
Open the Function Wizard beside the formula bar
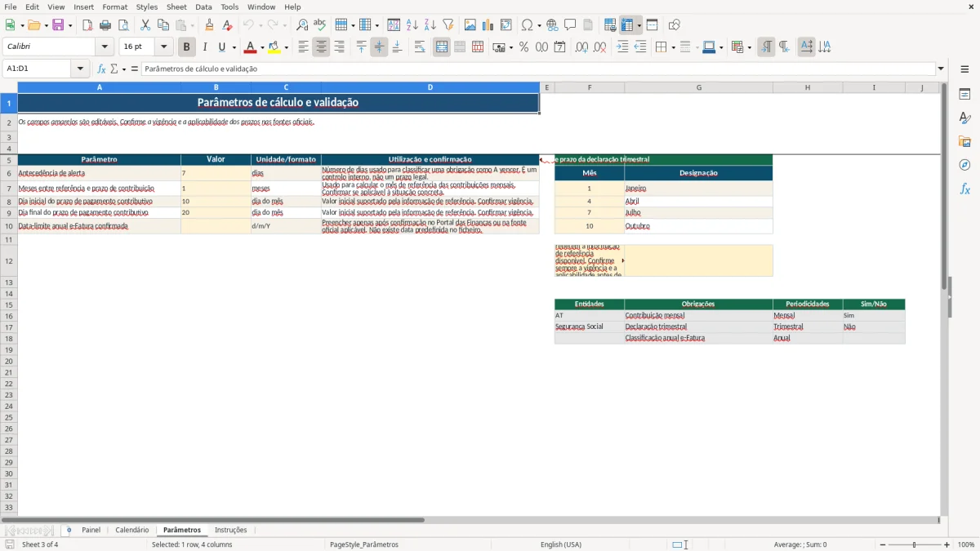click(102, 69)
